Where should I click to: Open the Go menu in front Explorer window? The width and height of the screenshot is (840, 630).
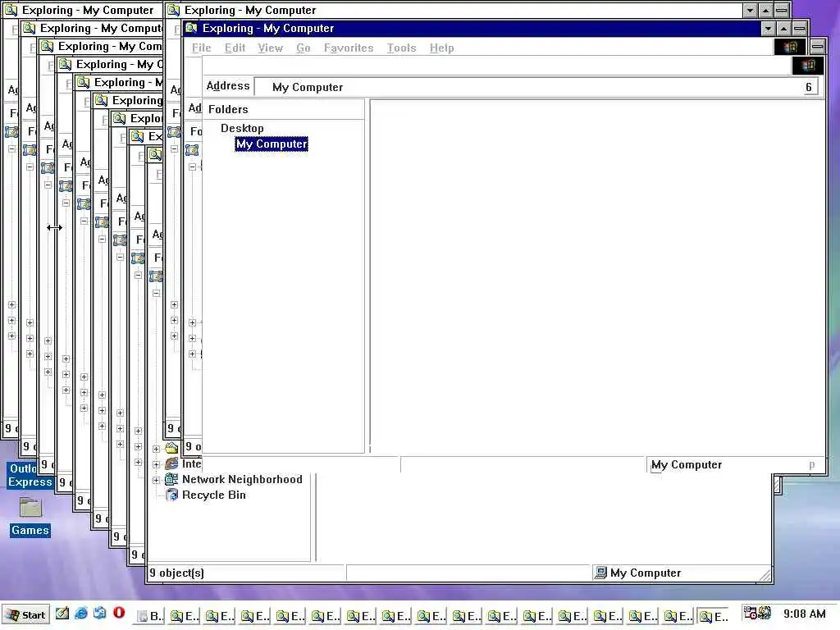pyautogui.click(x=304, y=48)
